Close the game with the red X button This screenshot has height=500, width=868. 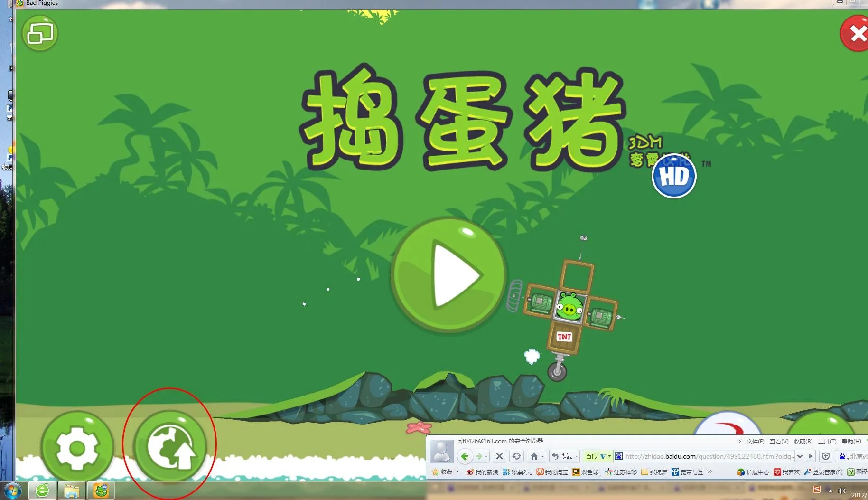856,33
